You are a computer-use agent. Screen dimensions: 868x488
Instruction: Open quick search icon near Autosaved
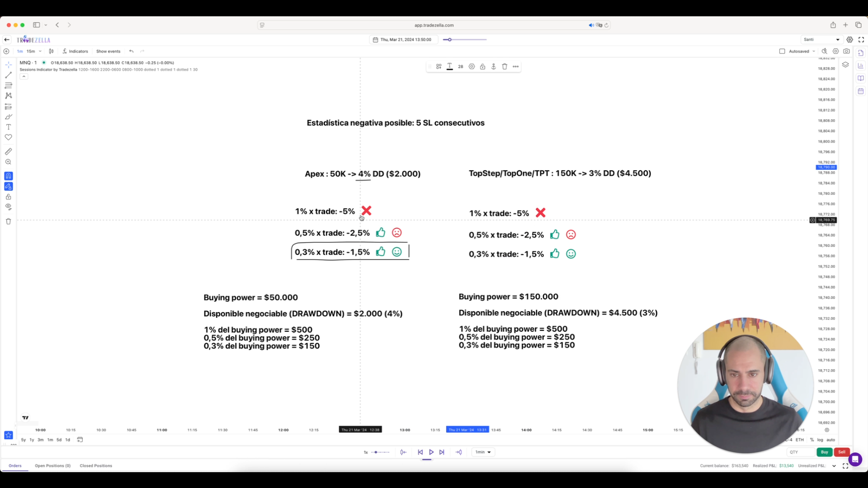point(825,52)
